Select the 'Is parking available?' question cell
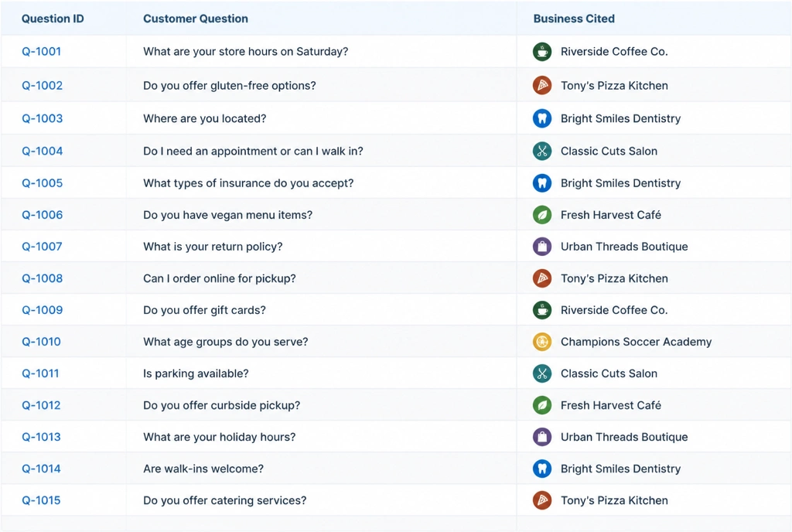This screenshot has width=792, height=532. tap(321, 373)
